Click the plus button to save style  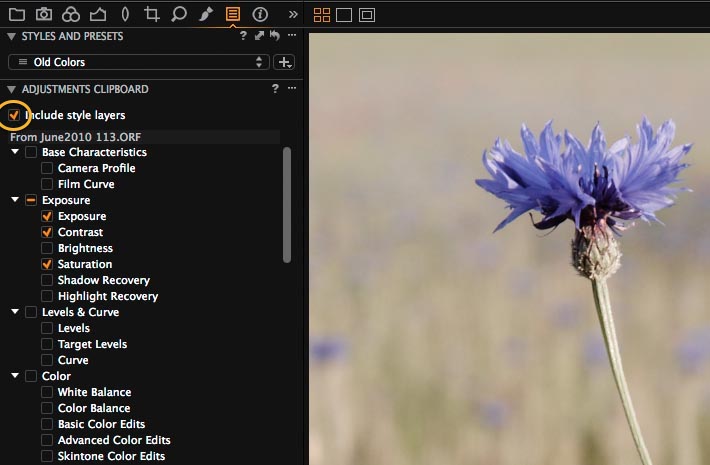284,62
